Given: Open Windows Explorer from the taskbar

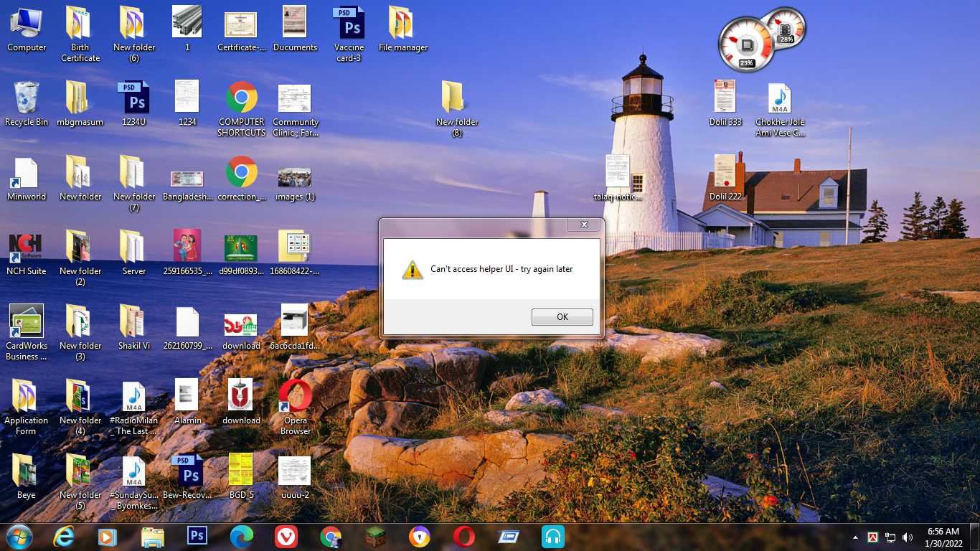Looking at the screenshot, I should pos(152,537).
